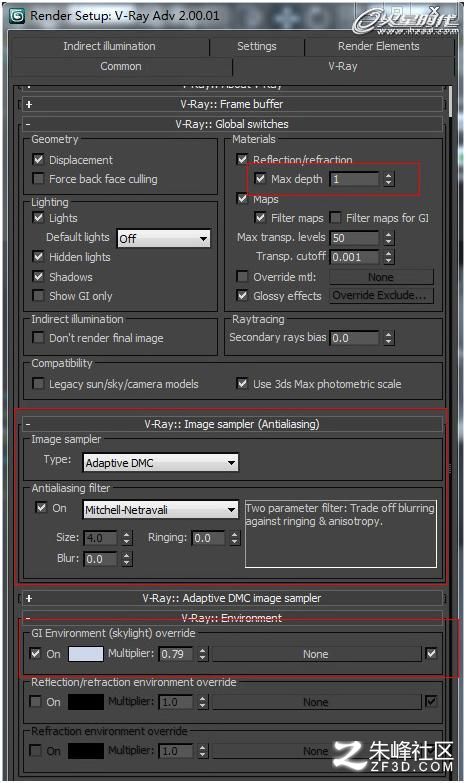This screenshot has width=466, height=783.
Task: Expand the V-Ray Frame buffer rollout
Action: point(232,104)
